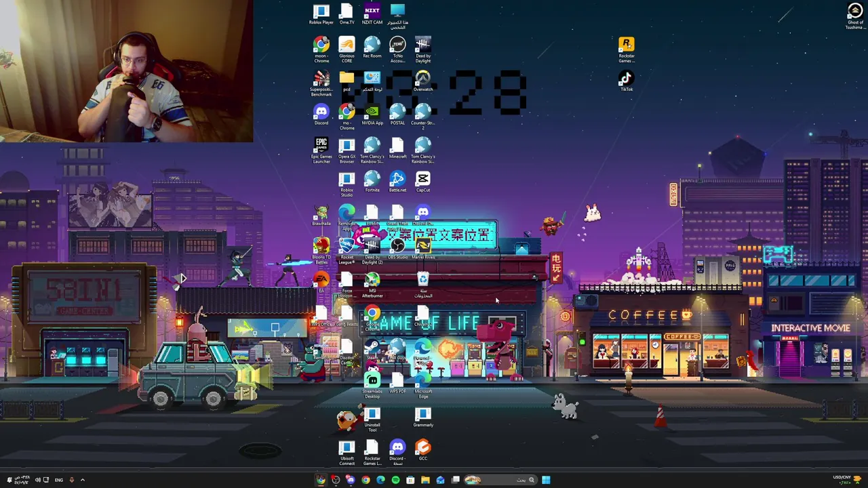Image resolution: width=868 pixels, height=488 pixels.
Task: Open Roblox Studio shortcut
Action: tap(347, 184)
